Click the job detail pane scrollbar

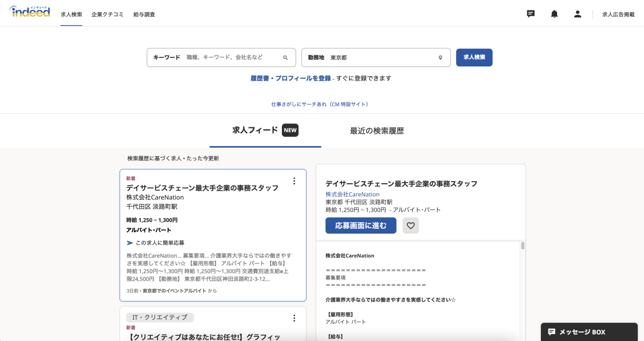click(x=523, y=246)
